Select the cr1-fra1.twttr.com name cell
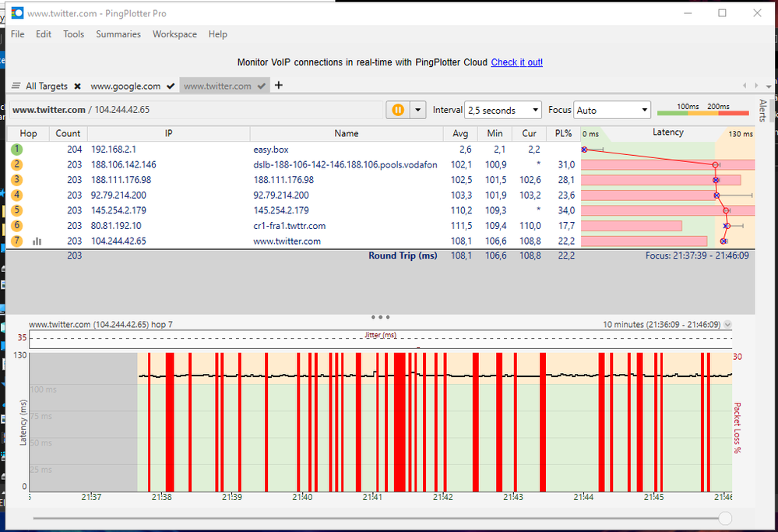This screenshot has width=778, height=532. click(289, 226)
